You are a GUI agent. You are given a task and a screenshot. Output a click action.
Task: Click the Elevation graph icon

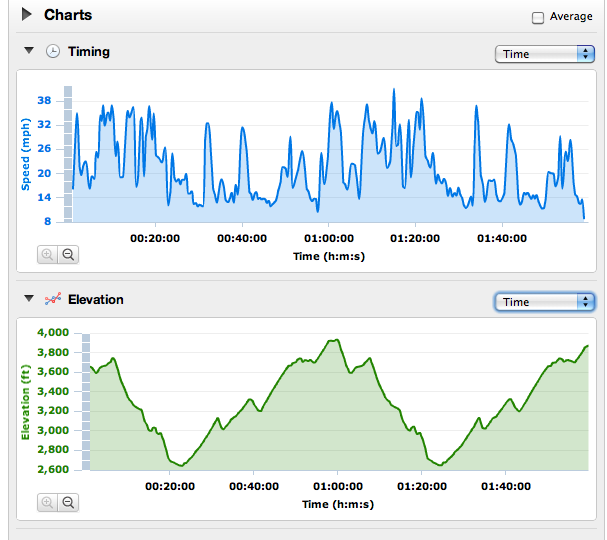pos(53,299)
